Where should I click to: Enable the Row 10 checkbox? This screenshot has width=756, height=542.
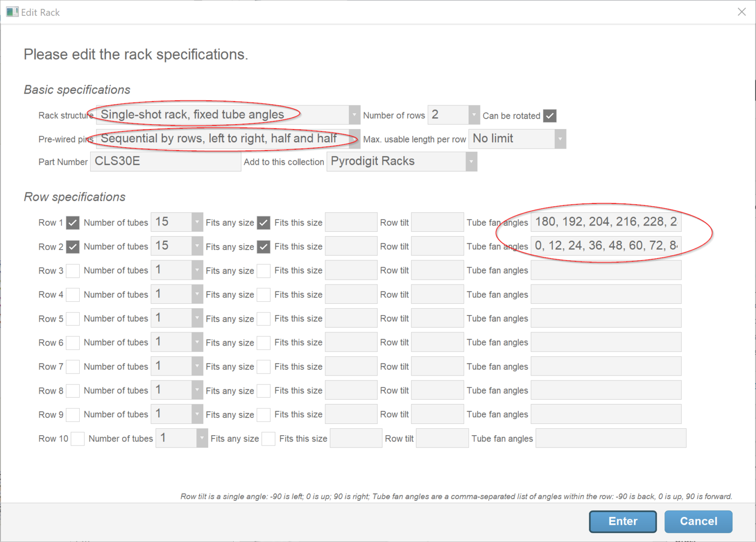click(78, 439)
